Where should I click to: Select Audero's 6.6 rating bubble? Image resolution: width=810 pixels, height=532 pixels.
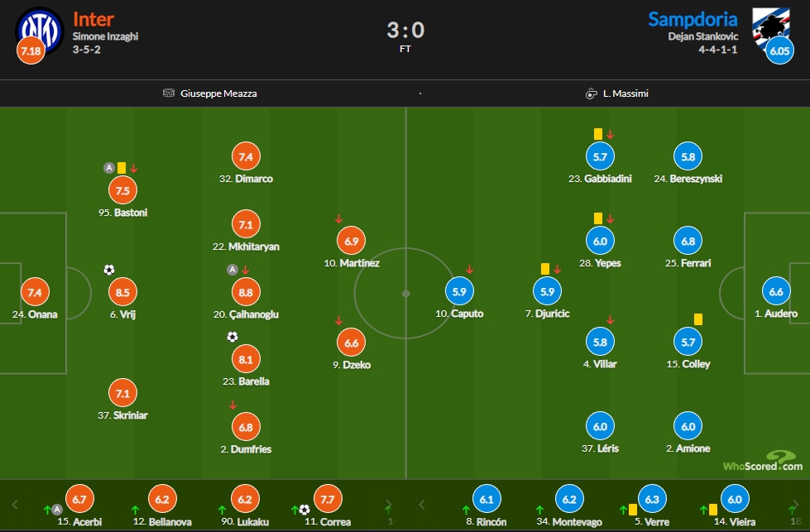776,291
